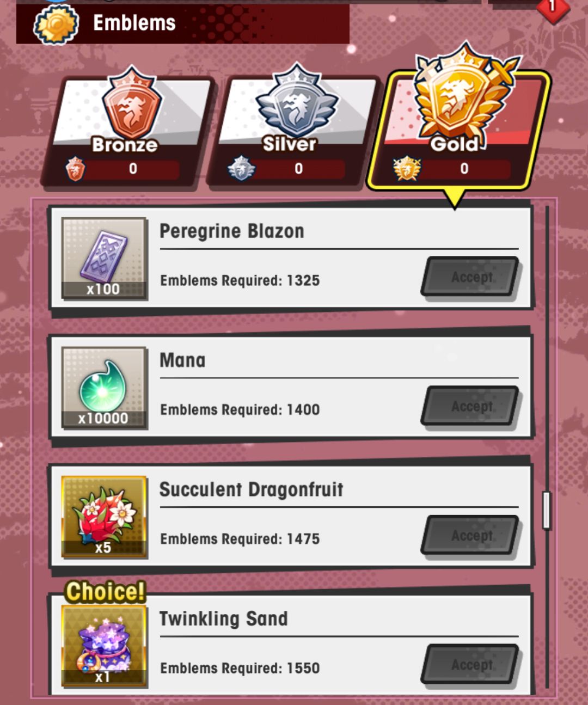Tap the Choice! label on Twinkling Sand
This screenshot has height=705, width=588.
[x=105, y=592]
